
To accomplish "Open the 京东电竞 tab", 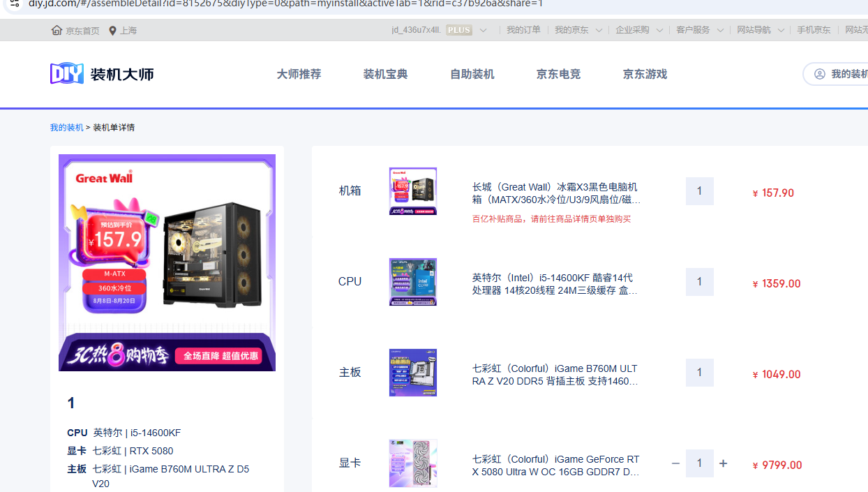I will (558, 74).
